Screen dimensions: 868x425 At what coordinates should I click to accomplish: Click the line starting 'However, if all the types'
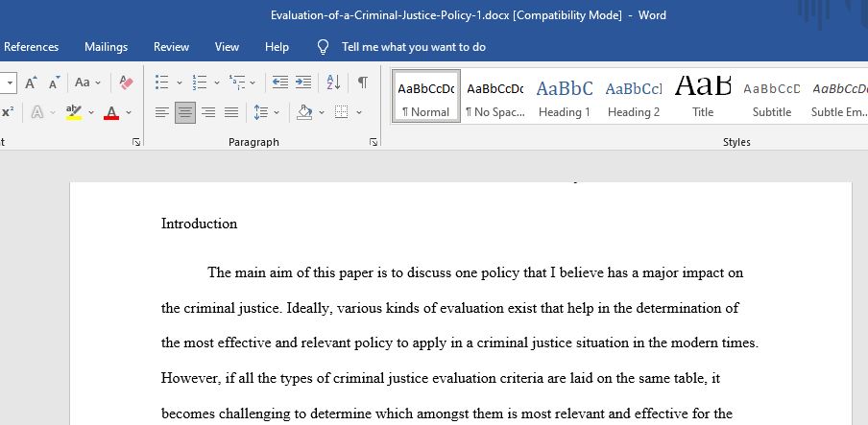440,379
